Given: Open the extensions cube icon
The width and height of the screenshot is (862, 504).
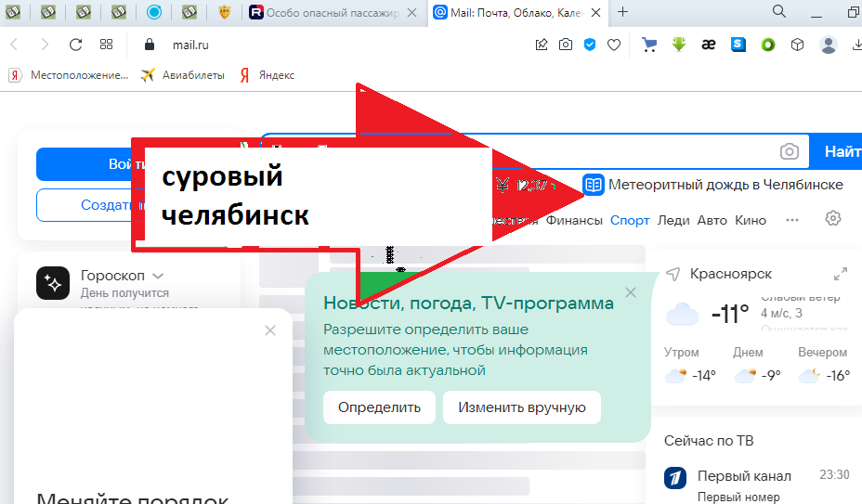Looking at the screenshot, I should click(798, 45).
